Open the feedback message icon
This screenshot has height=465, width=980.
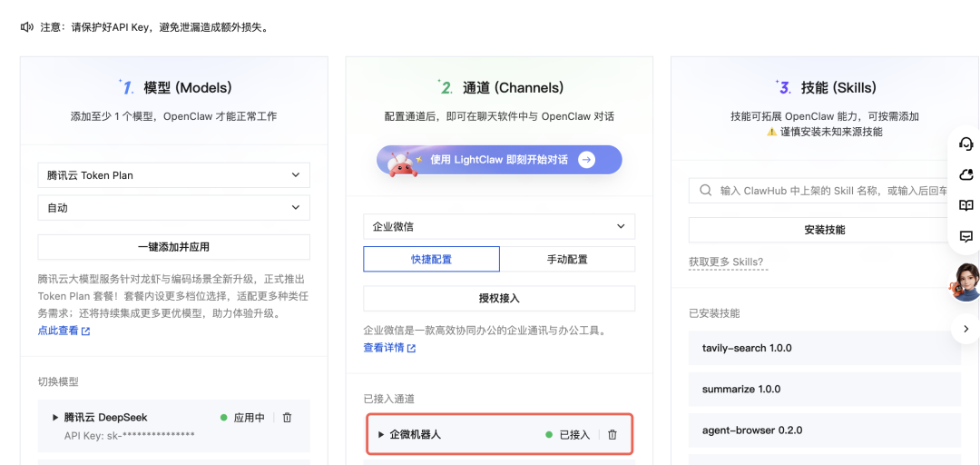[966, 236]
